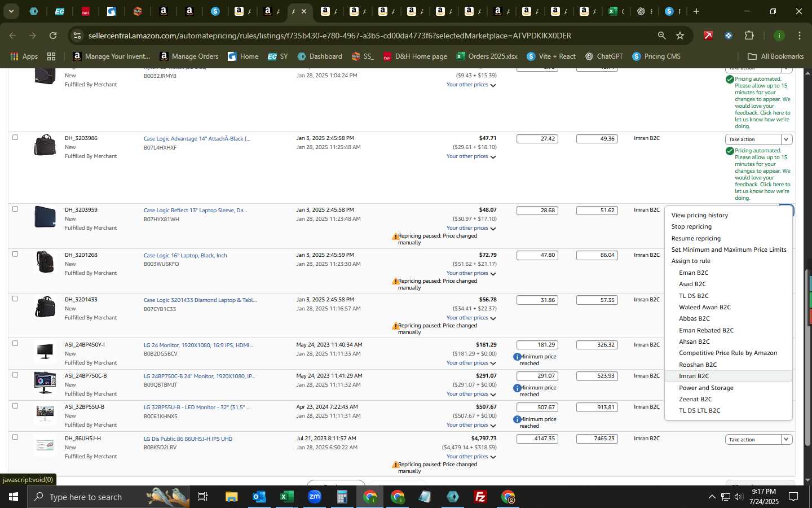Select the checkbox for DH_3203959
812x508 pixels.
tap(15, 209)
